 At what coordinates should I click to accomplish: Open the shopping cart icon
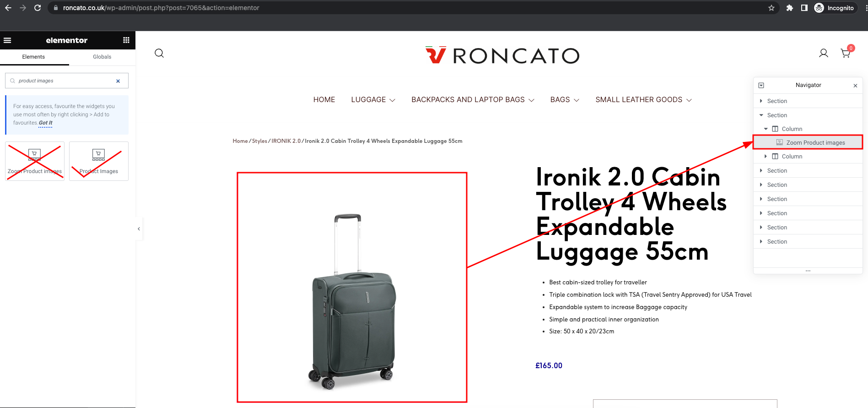846,53
